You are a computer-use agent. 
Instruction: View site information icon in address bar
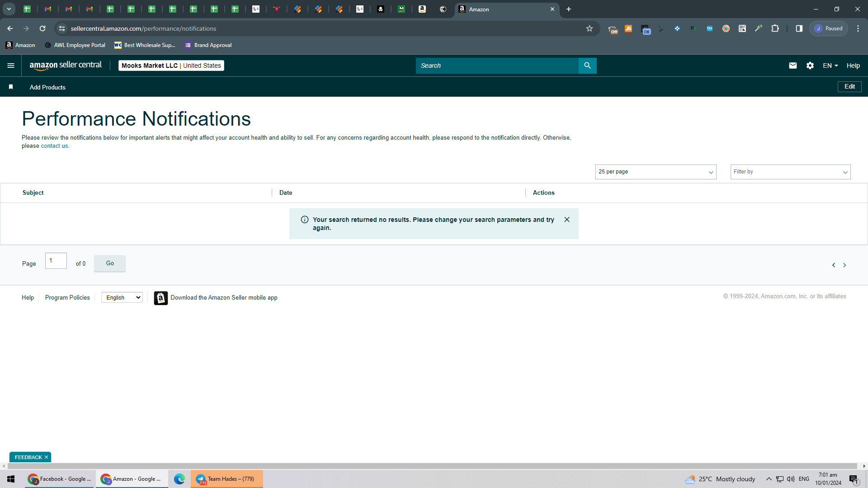62,28
